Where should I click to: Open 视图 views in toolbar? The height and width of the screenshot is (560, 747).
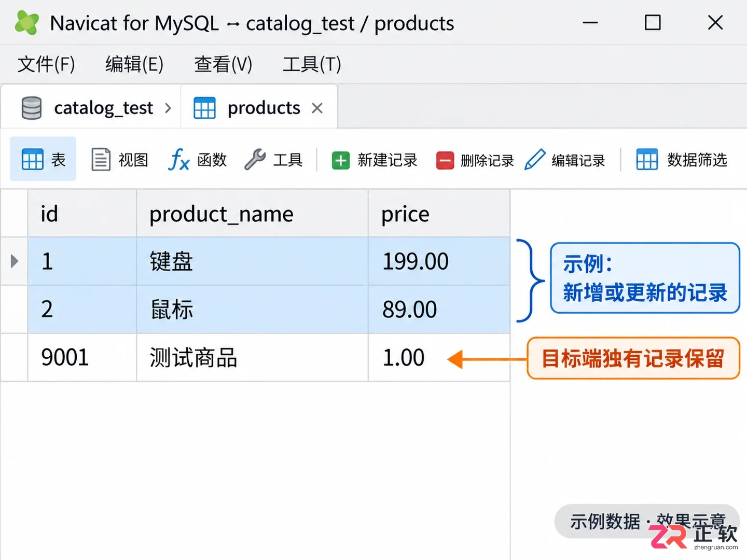point(120,160)
